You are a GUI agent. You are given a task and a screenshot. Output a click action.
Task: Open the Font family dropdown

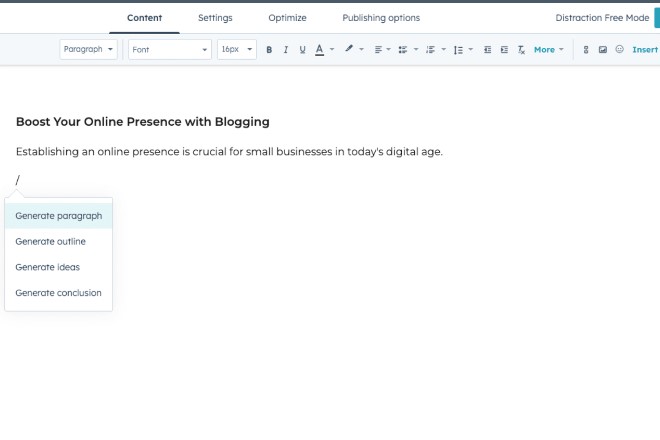pos(170,50)
